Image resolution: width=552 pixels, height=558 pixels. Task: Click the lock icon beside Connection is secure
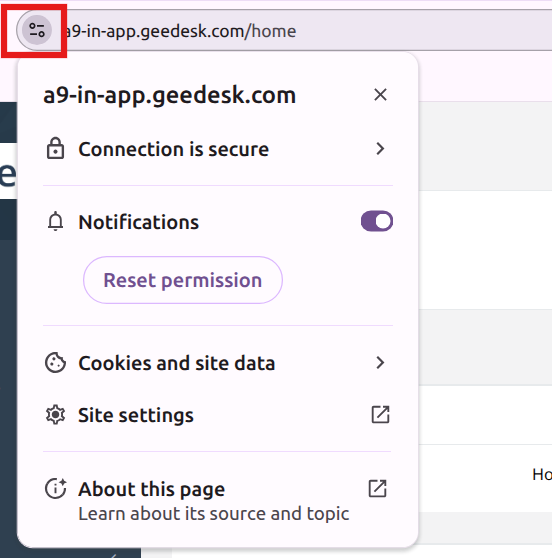click(x=56, y=148)
